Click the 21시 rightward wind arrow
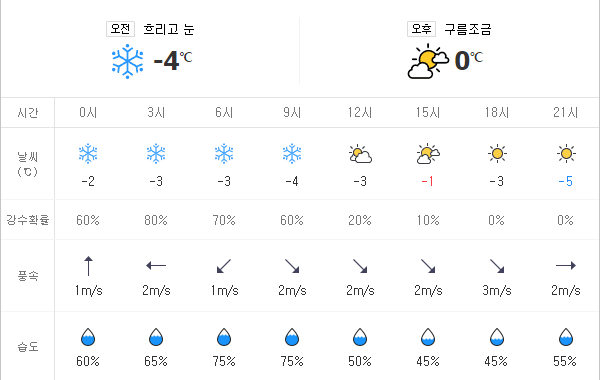Image resolution: width=601 pixels, height=380 pixels. click(566, 265)
